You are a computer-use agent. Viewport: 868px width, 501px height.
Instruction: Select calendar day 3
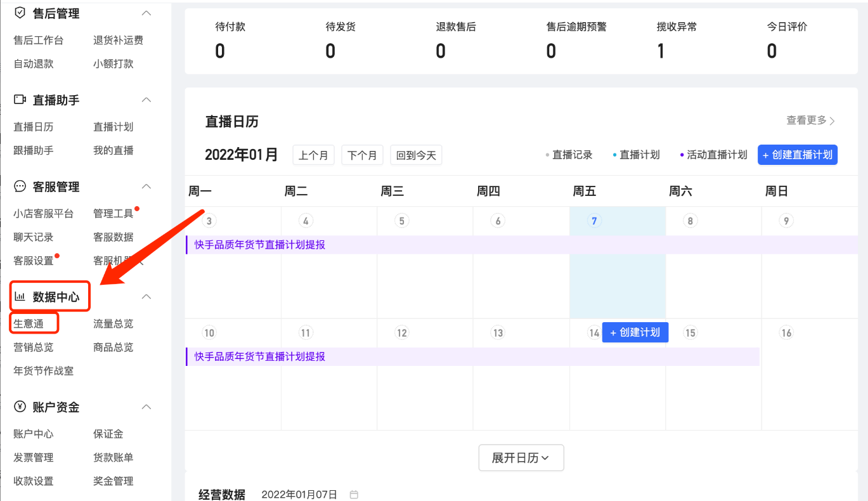[x=209, y=221]
